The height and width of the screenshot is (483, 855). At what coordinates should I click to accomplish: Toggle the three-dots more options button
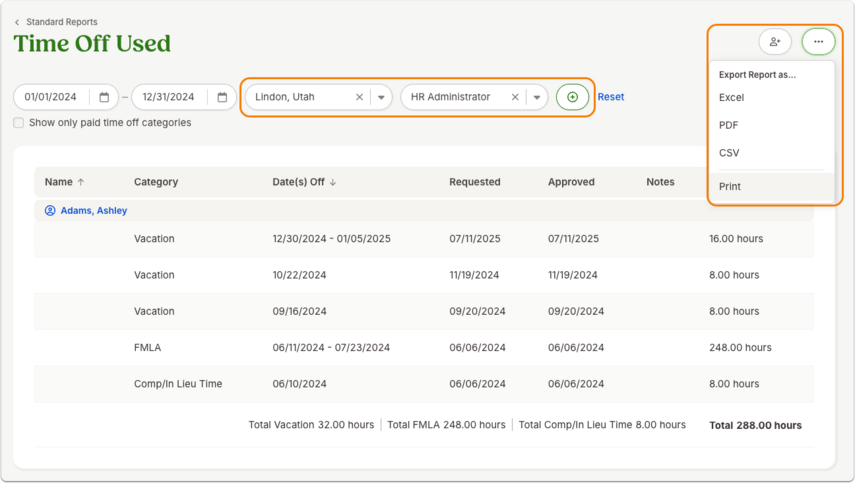pyautogui.click(x=818, y=41)
